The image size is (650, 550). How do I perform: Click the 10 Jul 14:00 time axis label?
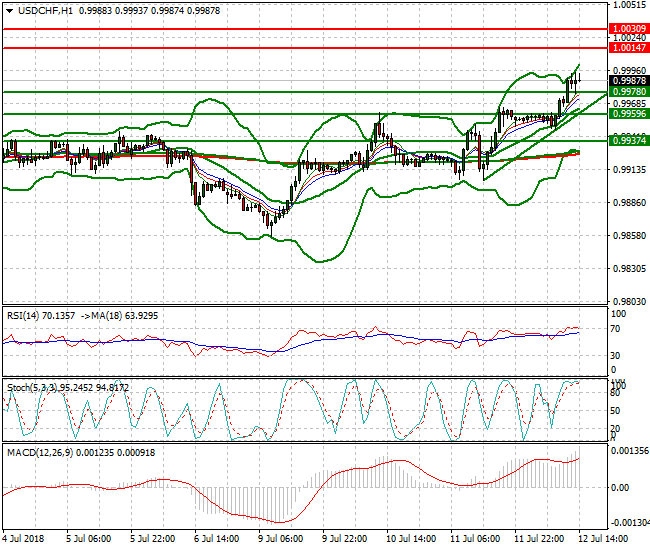click(411, 539)
